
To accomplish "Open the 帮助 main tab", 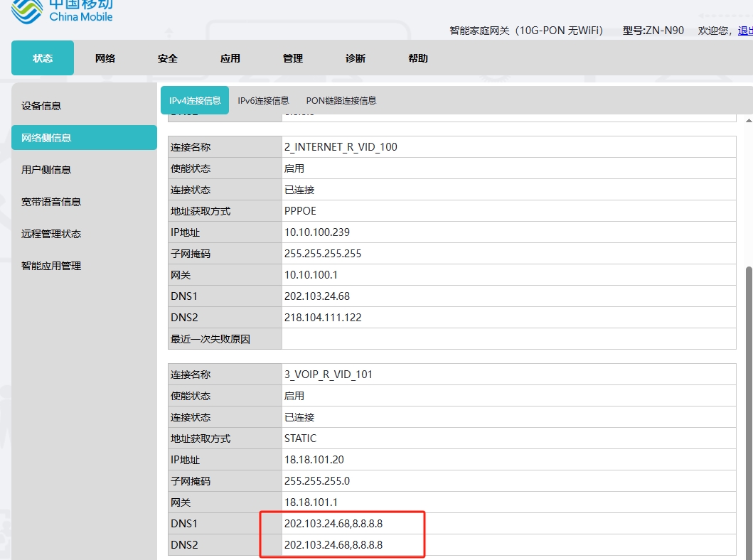I will point(418,58).
